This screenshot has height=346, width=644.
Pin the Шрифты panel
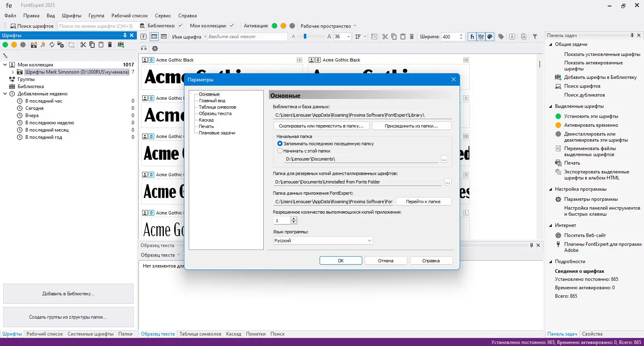tap(125, 35)
